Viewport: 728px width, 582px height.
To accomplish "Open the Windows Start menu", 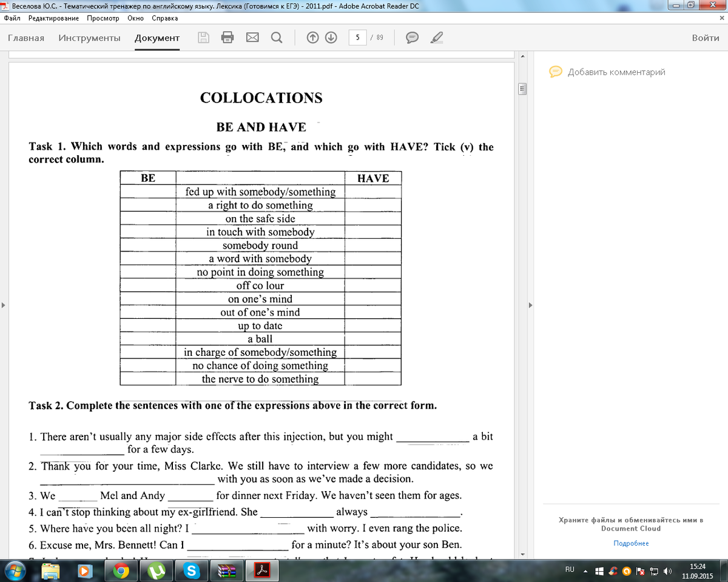I will pos(15,570).
